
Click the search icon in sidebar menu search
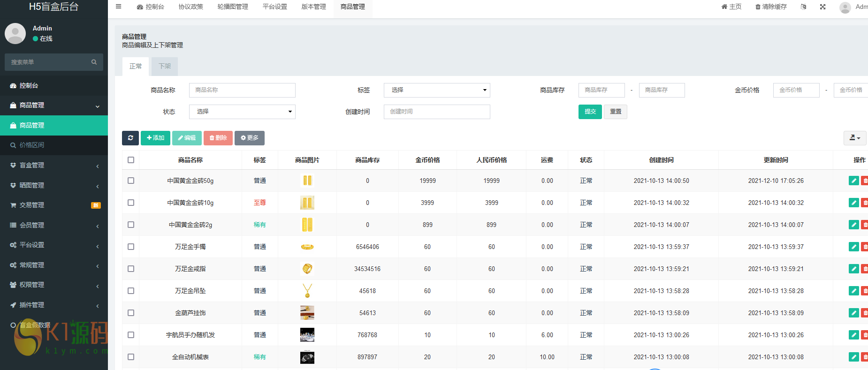[94, 62]
